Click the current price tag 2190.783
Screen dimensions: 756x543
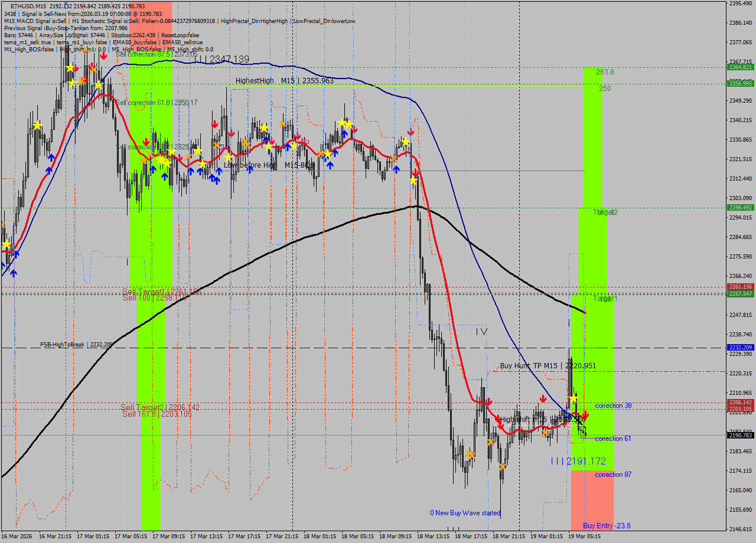coord(740,436)
